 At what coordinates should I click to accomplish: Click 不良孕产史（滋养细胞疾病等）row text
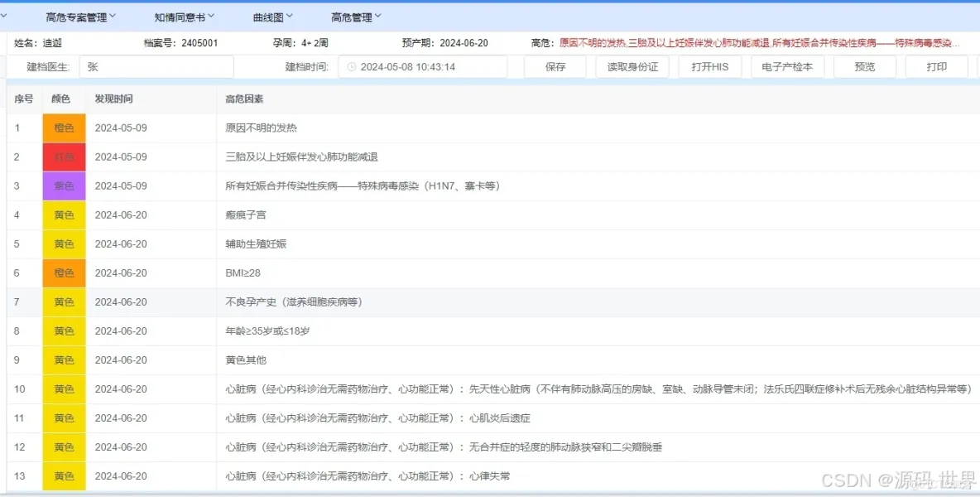click(294, 302)
